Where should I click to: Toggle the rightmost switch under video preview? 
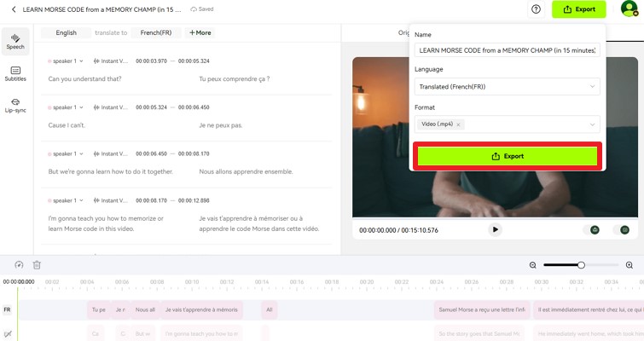[x=624, y=230]
